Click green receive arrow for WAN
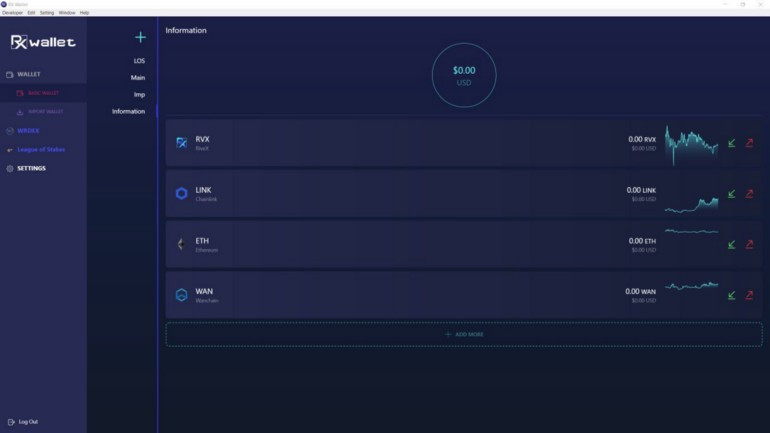The image size is (770, 433). (x=732, y=295)
